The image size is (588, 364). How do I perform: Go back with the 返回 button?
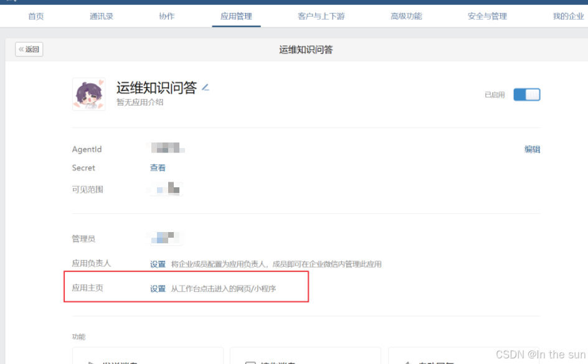tap(29, 49)
